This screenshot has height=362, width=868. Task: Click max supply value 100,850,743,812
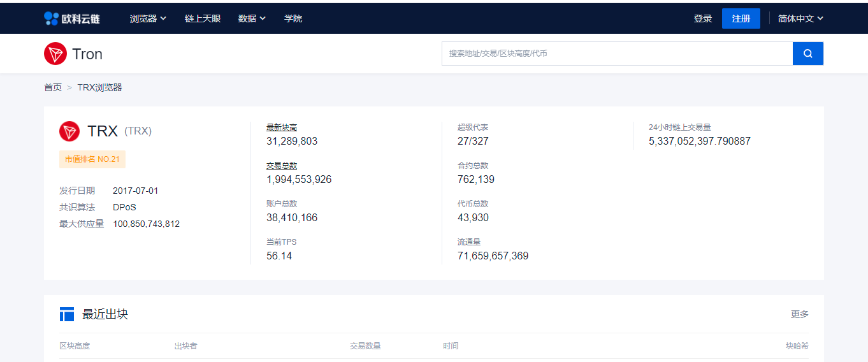tap(146, 224)
